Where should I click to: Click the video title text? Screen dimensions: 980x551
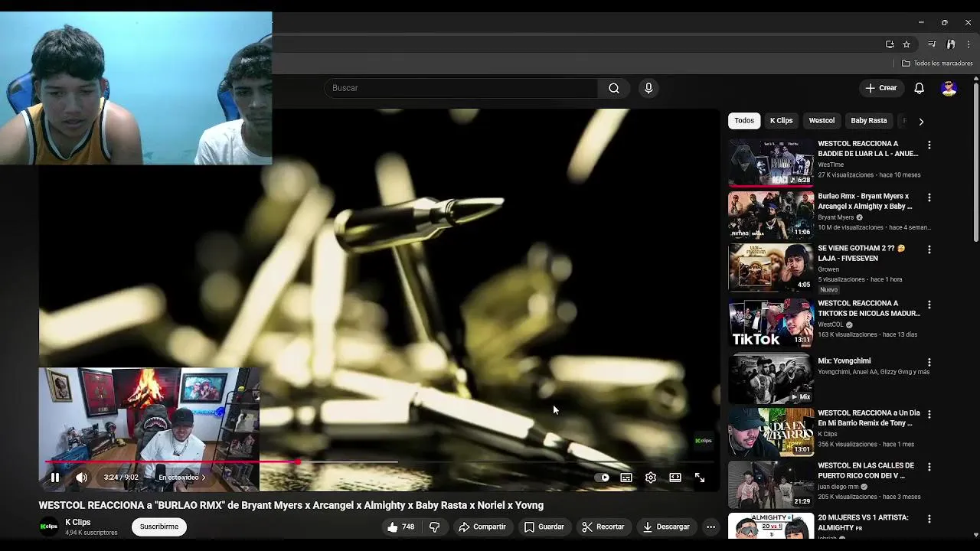(291, 505)
